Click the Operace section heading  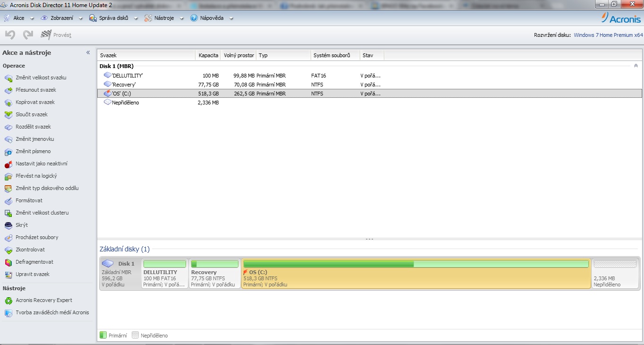[x=14, y=66]
